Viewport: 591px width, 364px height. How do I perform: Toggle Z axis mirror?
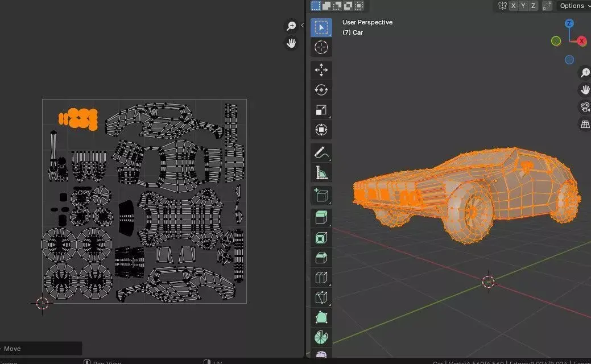[x=533, y=6]
